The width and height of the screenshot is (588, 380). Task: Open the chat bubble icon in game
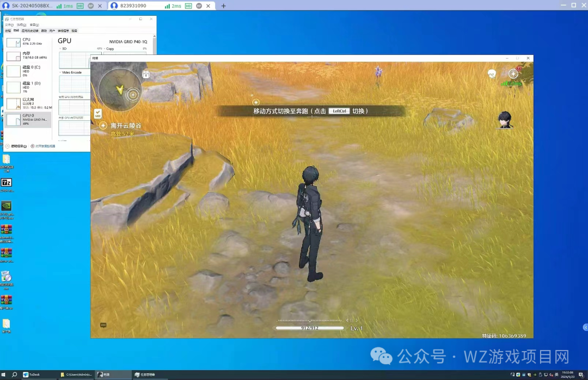point(103,325)
